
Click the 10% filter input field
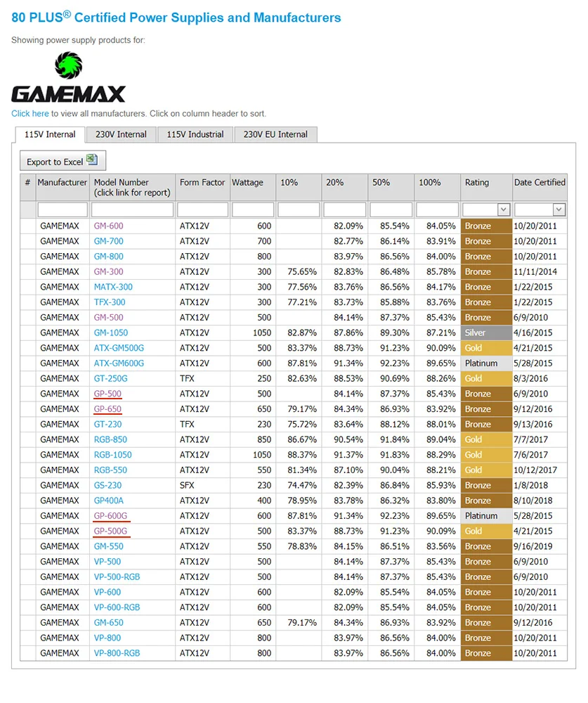click(299, 209)
